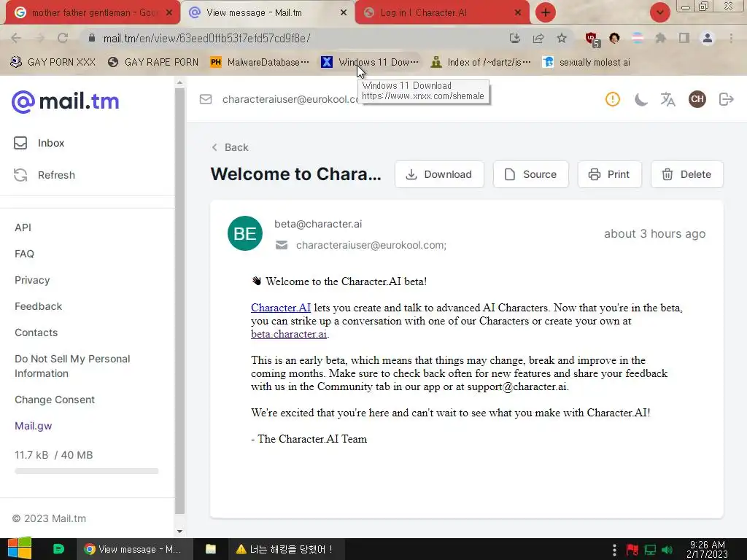
Task: Go back with the browser back arrow
Action: pos(16,38)
